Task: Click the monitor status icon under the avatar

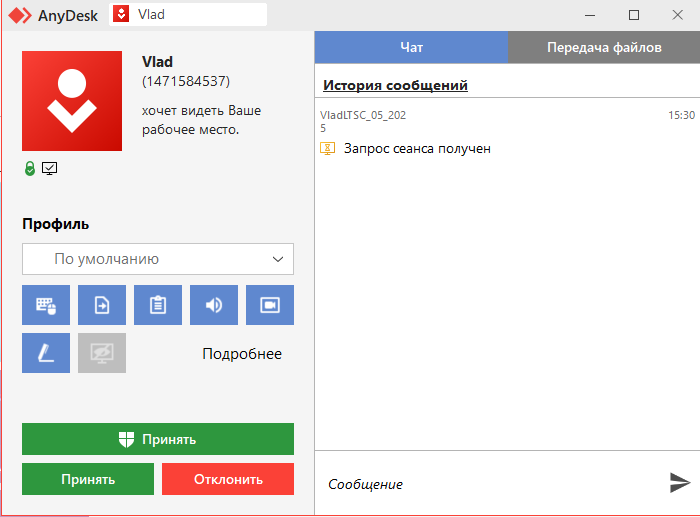Action: [50, 168]
